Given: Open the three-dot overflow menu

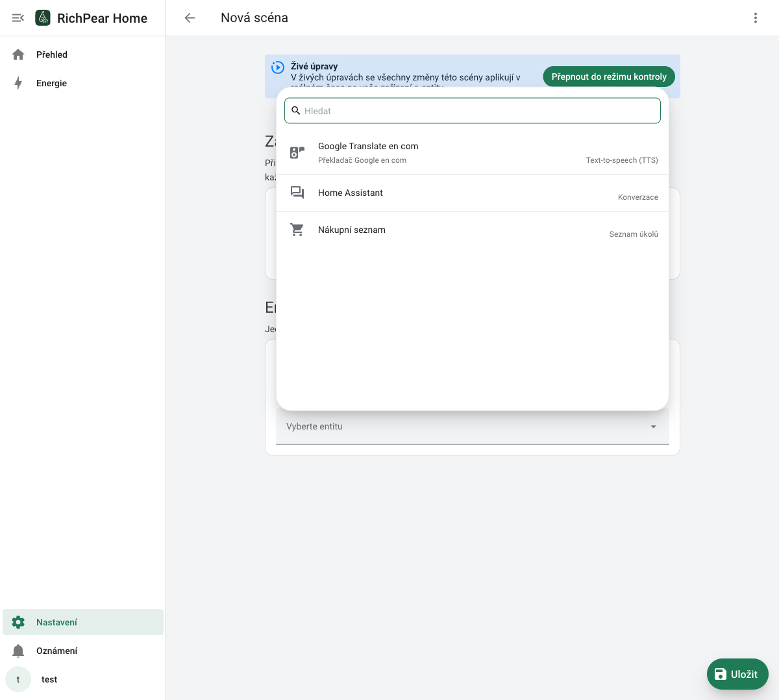Looking at the screenshot, I should pos(756,18).
